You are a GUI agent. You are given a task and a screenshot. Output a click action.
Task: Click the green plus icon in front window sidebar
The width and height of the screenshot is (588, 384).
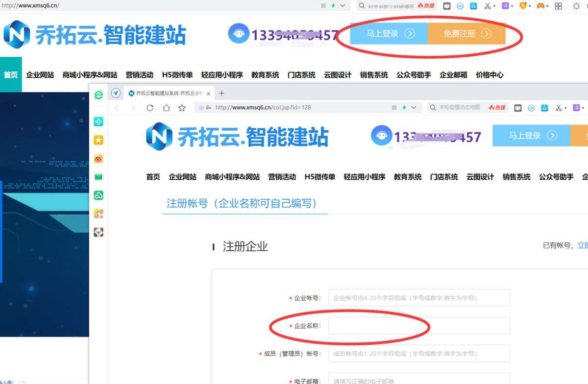point(98,122)
